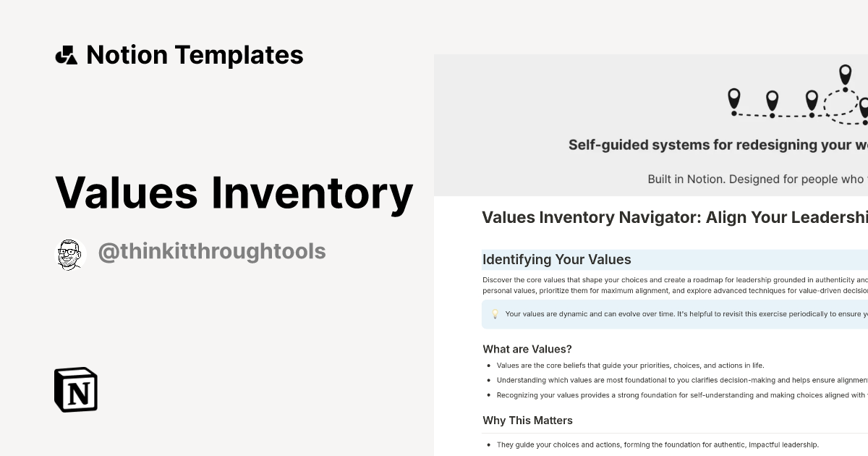
Task: Click the lightbulb icon in the callout
Action: tap(495, 314)
